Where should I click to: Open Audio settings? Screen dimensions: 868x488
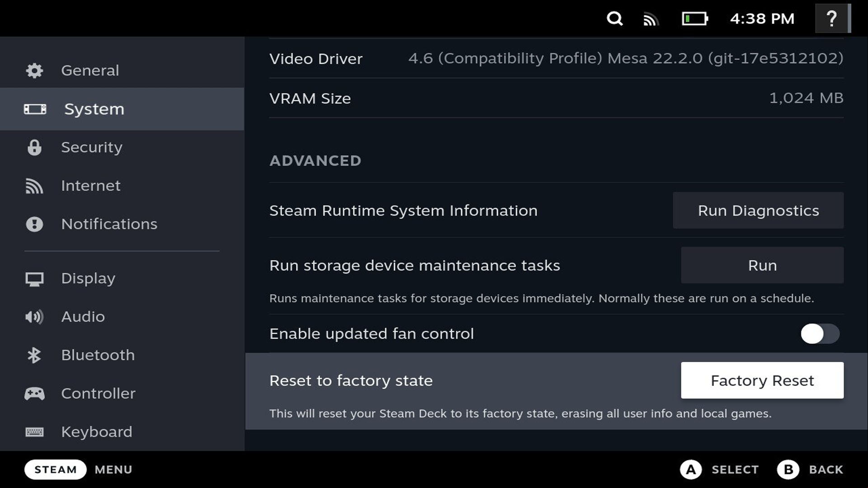[122, 316]
